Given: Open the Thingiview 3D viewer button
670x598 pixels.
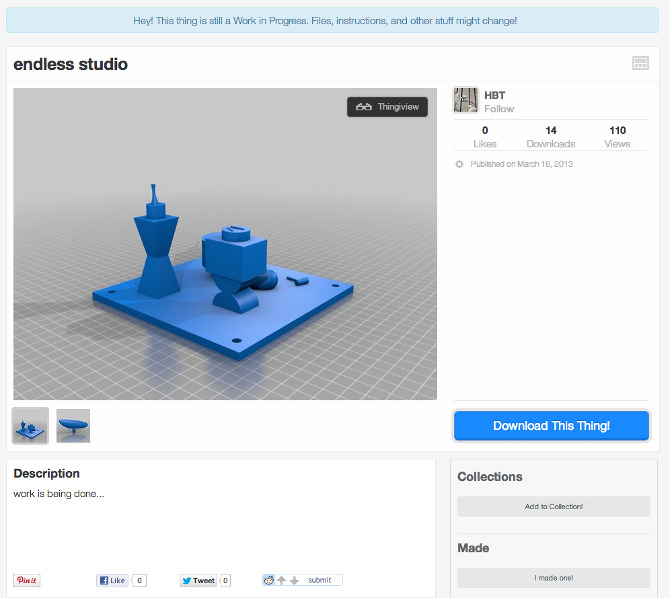Looking at the screenshot, I should pos(387,107).
